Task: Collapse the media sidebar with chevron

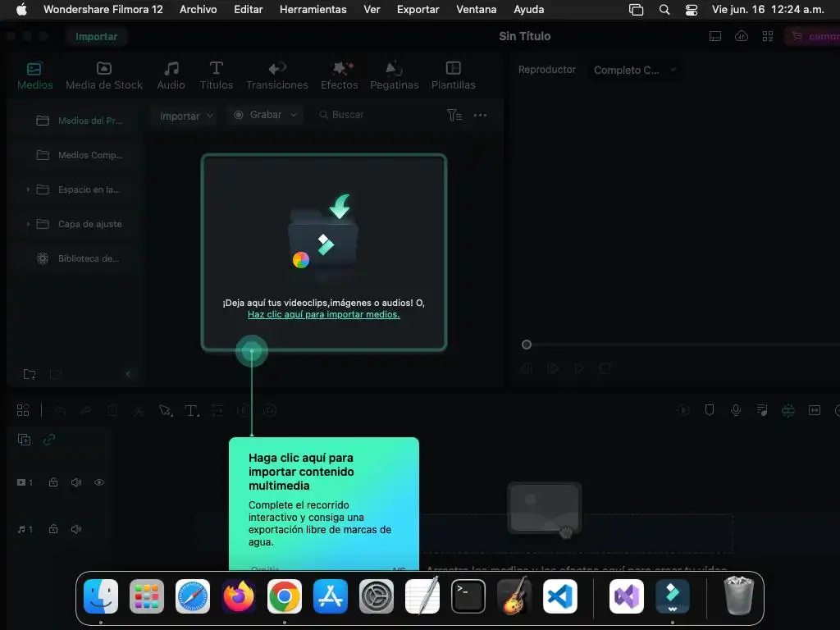Action: (128, 374)
